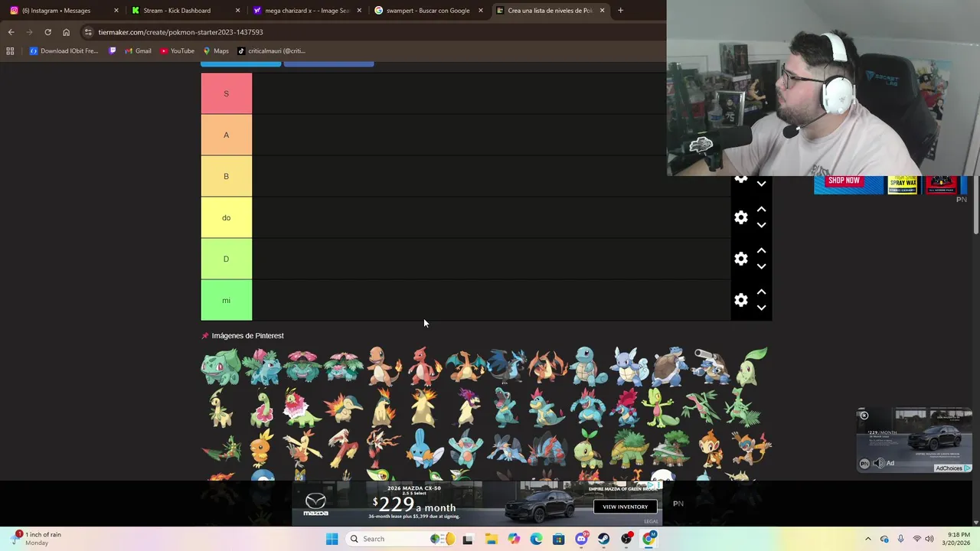Open settings gear for the 'do' tier row
Viewport: 980px width, 551px height.
(x=740, y=217)
